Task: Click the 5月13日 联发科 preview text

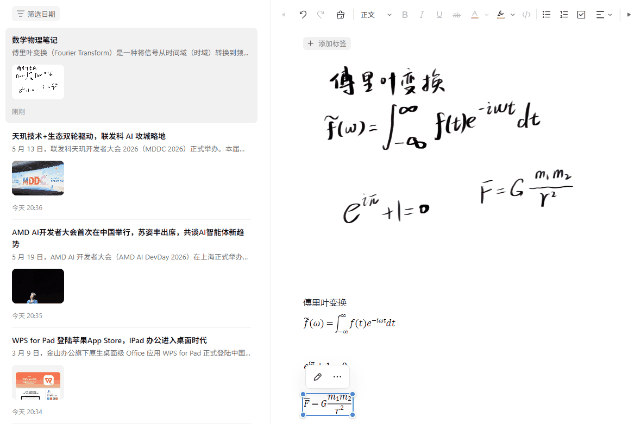Action: point(128,149)
